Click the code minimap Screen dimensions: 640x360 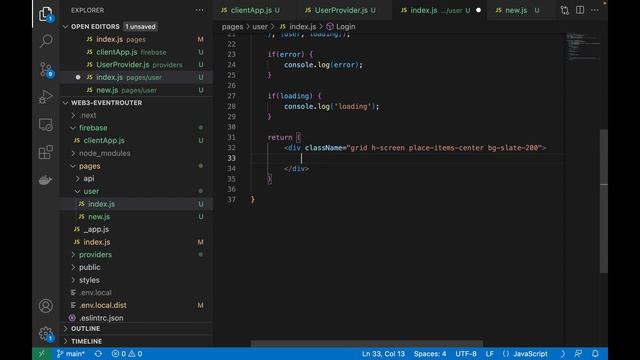pos(583,47)
